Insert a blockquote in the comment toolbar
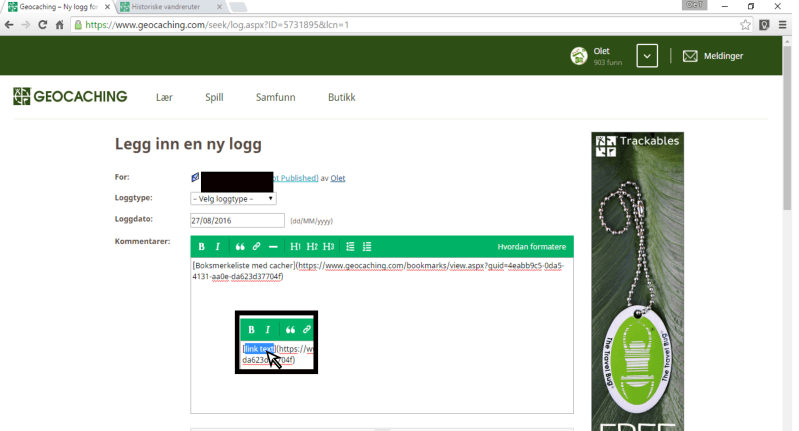Image resolution: width=799 pixels, height=431 pixels. pyautogui.click(x=240, y=247)
